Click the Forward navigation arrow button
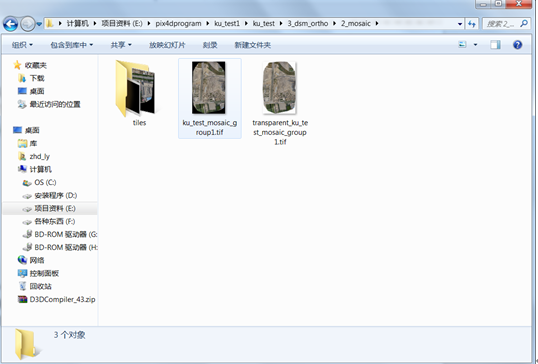The width and height of the screenshot is (538, 364). (27, 24)
